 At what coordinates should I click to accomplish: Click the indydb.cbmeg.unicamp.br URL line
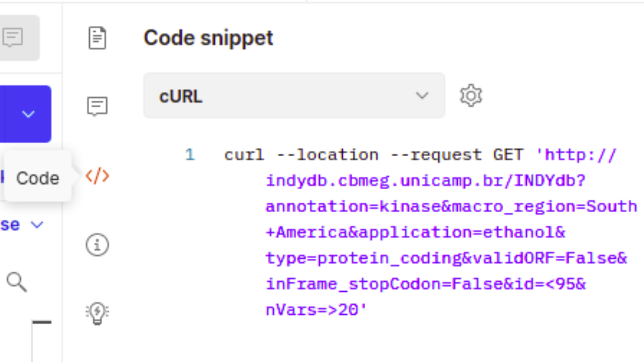[426, 181]
